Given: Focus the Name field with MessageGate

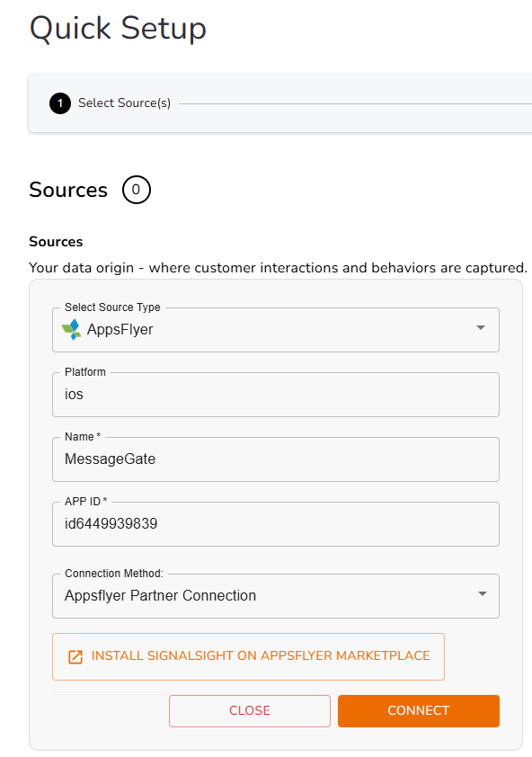Looking at the screenshot, I should (x=276, y=459).
